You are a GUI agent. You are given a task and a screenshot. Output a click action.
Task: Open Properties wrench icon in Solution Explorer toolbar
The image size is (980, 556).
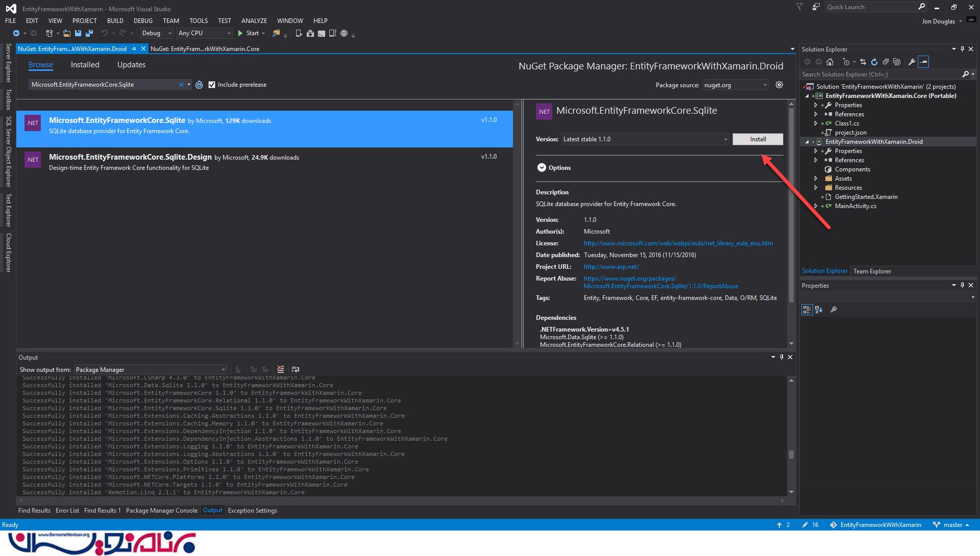point(912,62)
